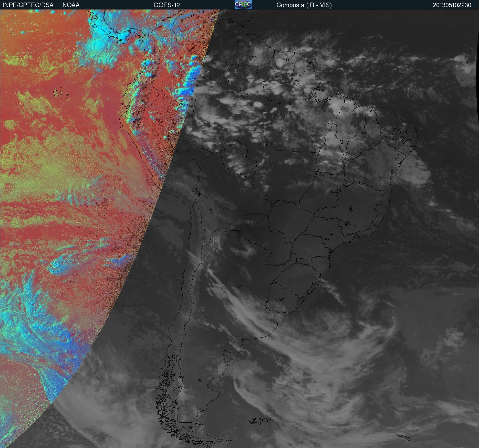Select the Distrito Federal square in Brazil
The image size is (479, 448).
click(335, 191)
